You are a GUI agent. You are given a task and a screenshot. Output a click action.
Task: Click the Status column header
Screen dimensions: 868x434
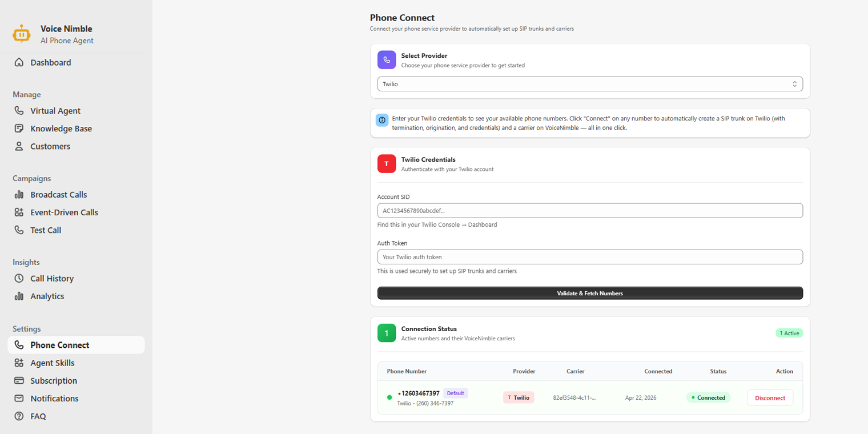coord(718,371)
